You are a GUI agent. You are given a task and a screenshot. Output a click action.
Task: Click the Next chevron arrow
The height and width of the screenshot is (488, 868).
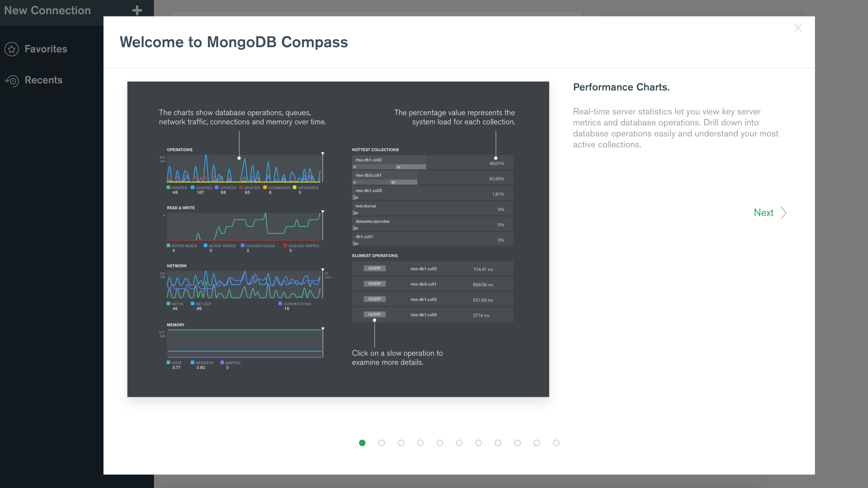pyautogui.click(x=784, y=213)
